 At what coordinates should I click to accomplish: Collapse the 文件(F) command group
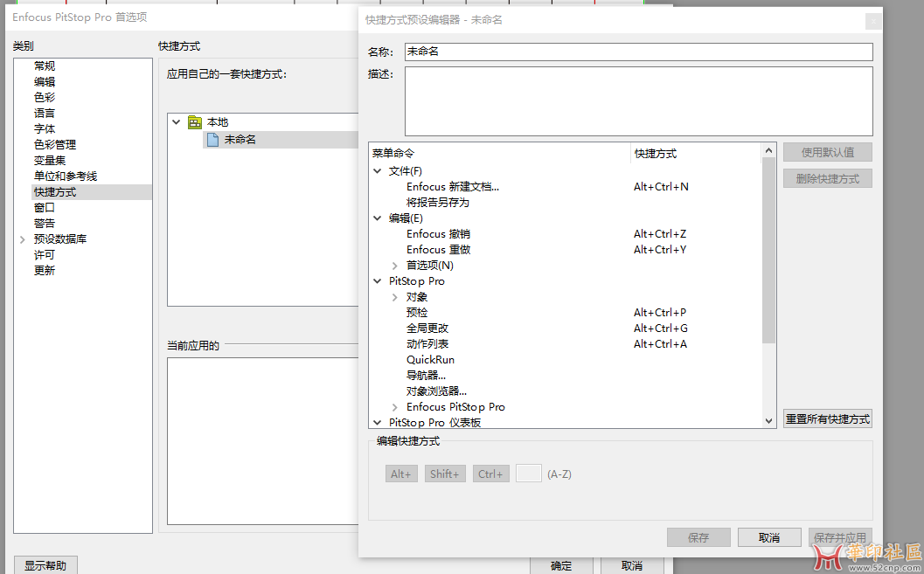pyautogui.click(x=377, y=170)
